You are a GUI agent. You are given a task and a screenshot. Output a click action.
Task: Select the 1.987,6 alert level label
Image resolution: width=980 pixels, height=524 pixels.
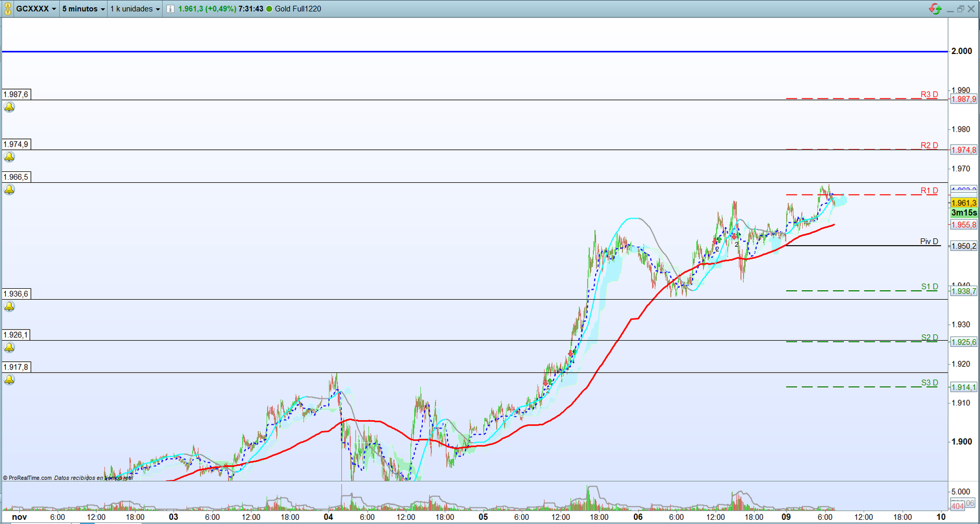coord(16,94)
